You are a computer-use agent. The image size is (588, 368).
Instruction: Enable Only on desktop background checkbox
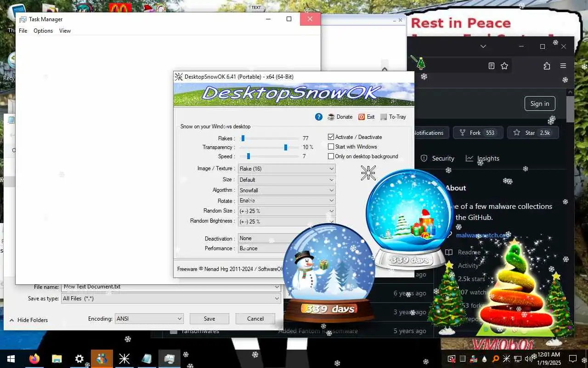331,156
